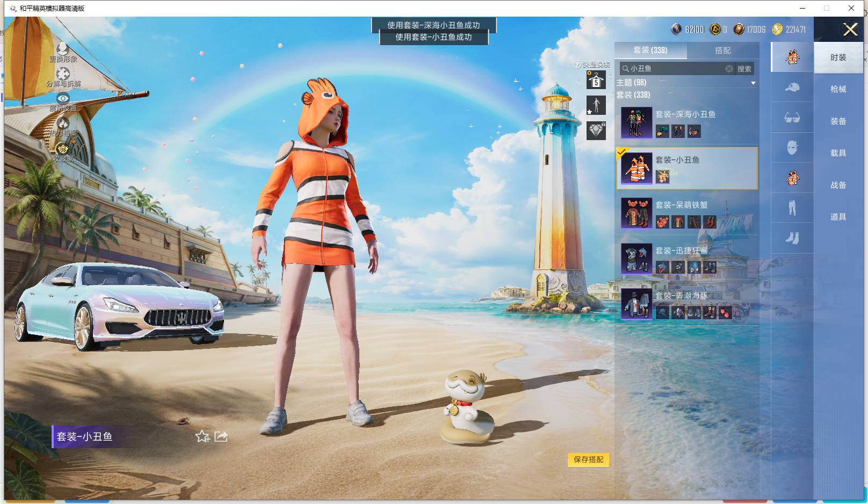This screenshot has width=868, height=504.
Task: Clear the 小丑鱼 search field text
Action: [729, 69]
